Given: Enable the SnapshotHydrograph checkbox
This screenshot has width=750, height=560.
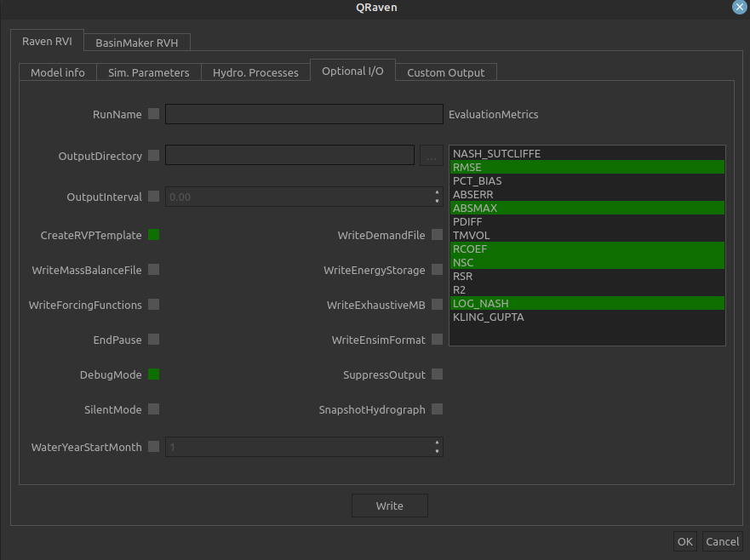Looking at the screenshot, I should click(438, 409).
